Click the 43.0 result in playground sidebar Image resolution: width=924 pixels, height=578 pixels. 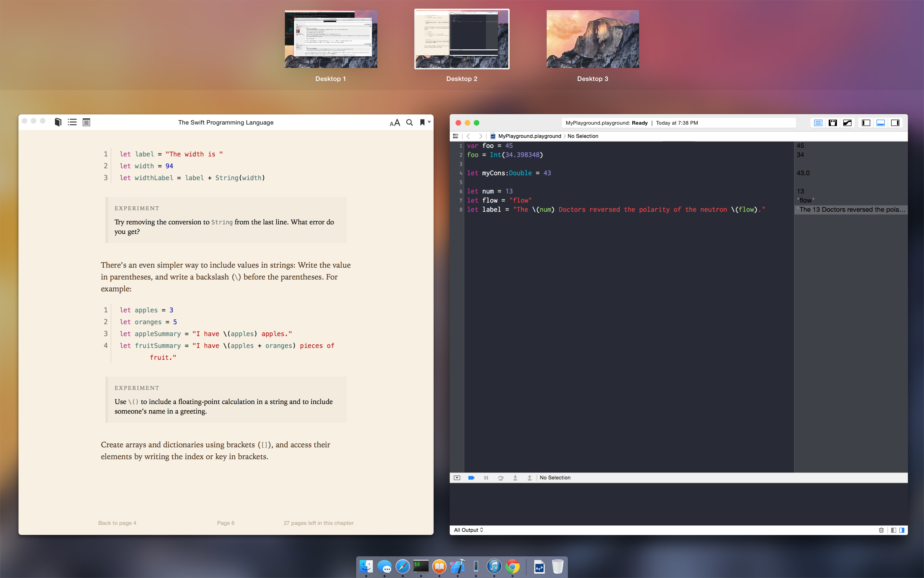(803, 173)
